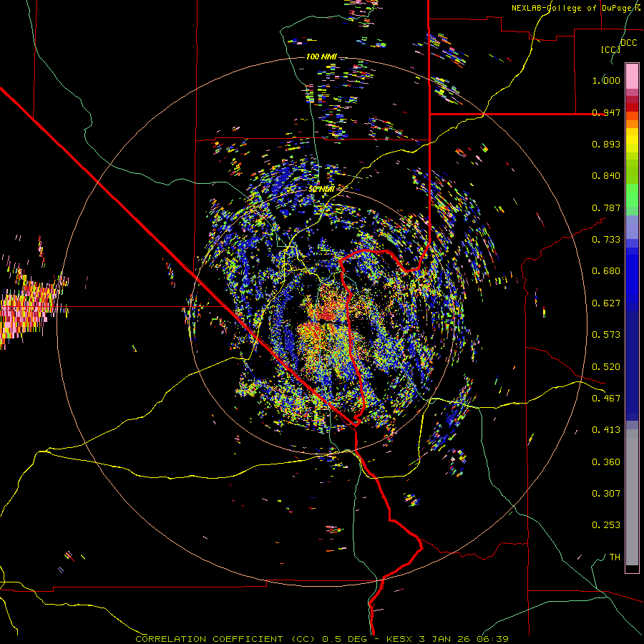The width and height of the screenshot is (644, 644).
Task: Click the 0.680 scale label
Action: click(606, 271)
